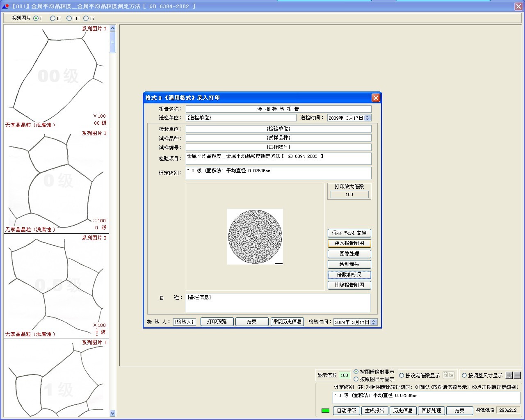525x420 pixels.
Task: Click the 备注 notes field
Action: [278, 303]
